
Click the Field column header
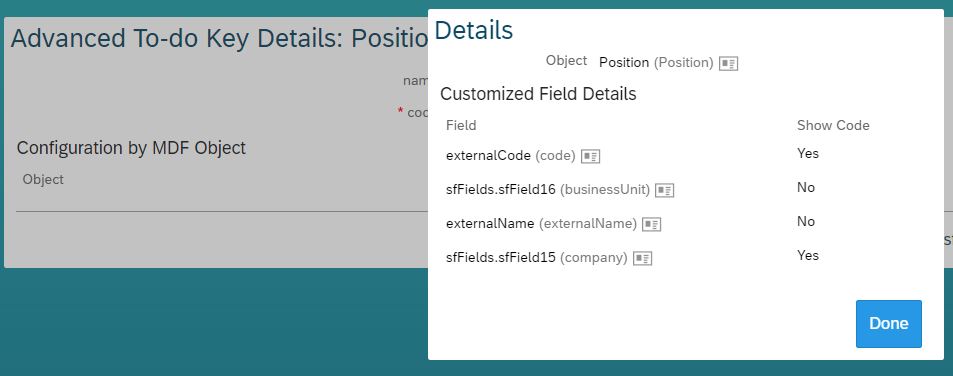[x=461, y=125]
